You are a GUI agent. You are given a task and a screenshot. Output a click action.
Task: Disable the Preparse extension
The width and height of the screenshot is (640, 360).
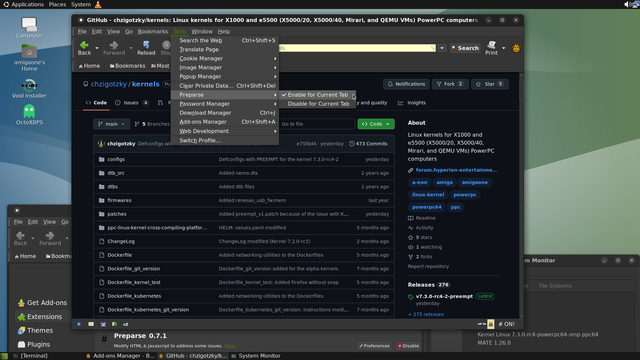(409, 346)
